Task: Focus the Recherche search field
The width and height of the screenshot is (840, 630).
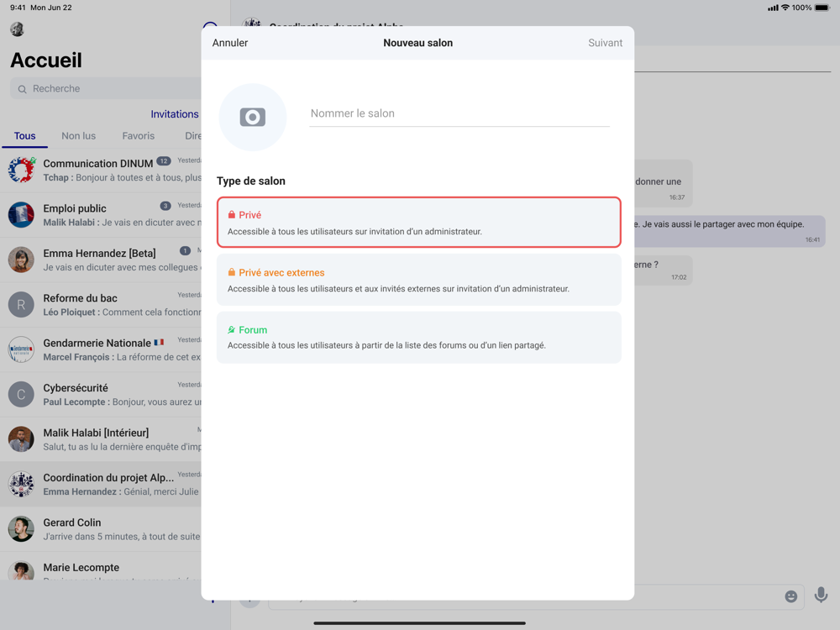Action: tap(106, 88)
